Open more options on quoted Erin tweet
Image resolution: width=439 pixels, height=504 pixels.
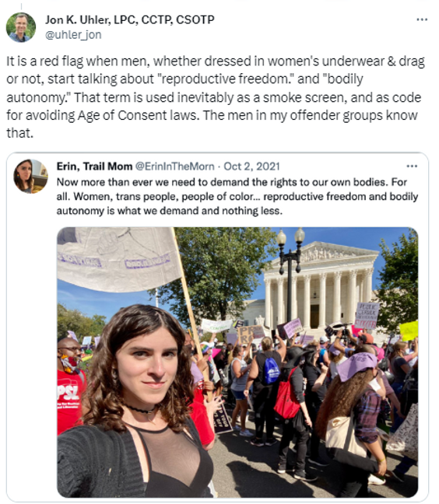click(412, 166)
